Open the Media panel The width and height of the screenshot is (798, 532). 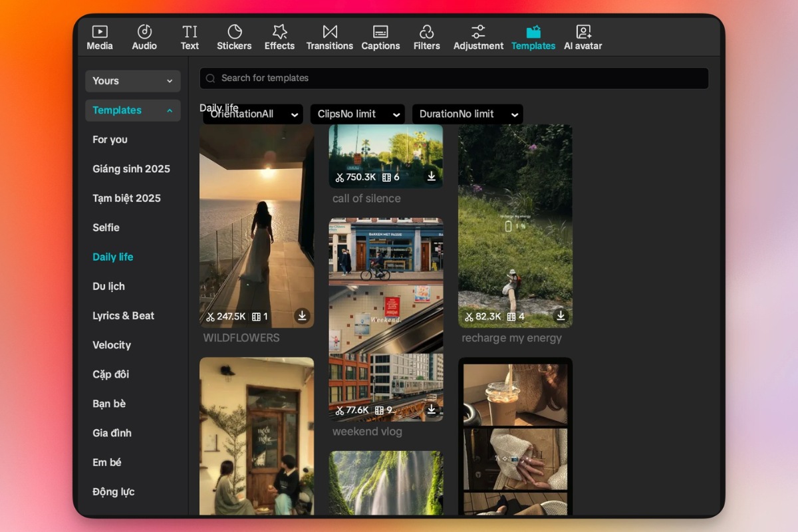click(x=100, y=36)
